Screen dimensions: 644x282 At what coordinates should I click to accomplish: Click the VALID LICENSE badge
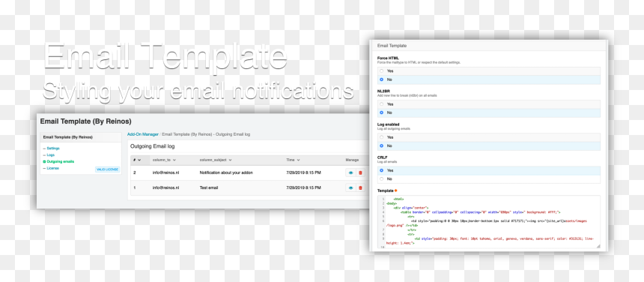click(x=108, y=169)
